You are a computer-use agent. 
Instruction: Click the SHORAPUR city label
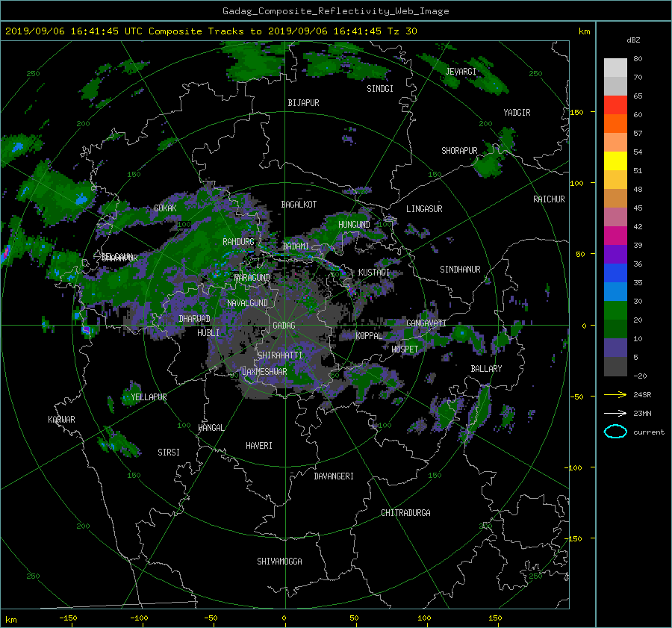459,151
